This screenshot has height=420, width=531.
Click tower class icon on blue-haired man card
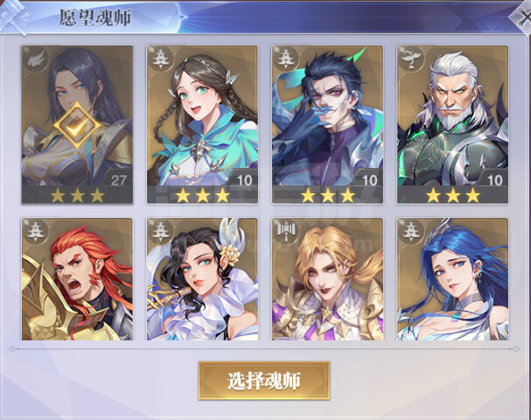[286, 59]
